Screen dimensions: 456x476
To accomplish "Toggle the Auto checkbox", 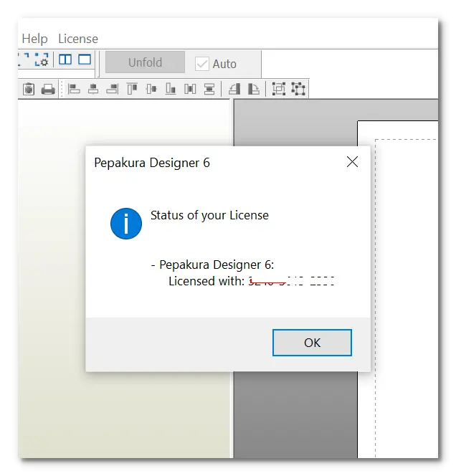I will pos(202,64).
